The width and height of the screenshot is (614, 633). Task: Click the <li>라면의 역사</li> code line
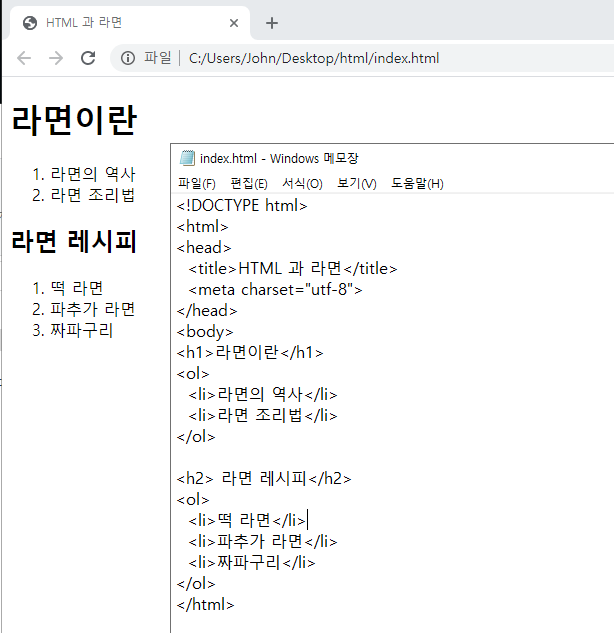(x=263, y=394)
